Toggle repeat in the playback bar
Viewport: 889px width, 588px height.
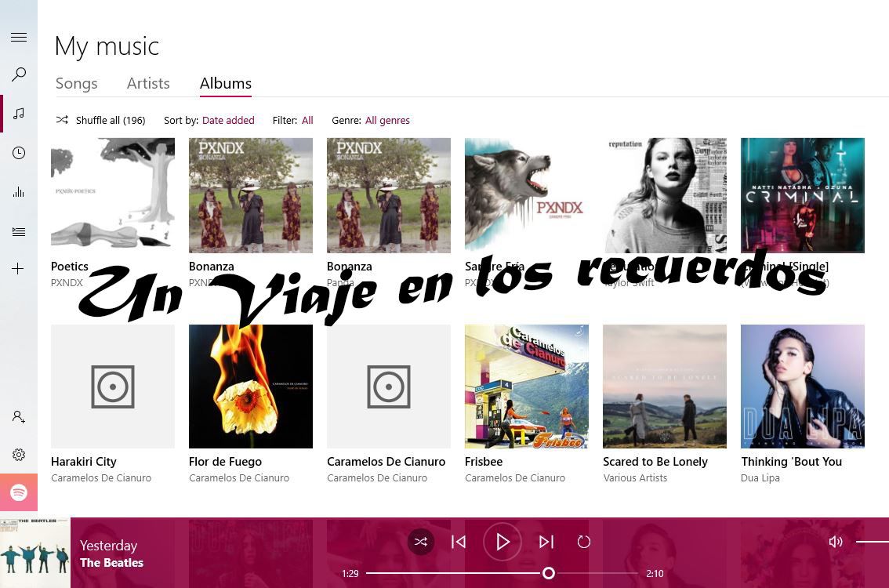pyautogui.click(x=584, y=542)
